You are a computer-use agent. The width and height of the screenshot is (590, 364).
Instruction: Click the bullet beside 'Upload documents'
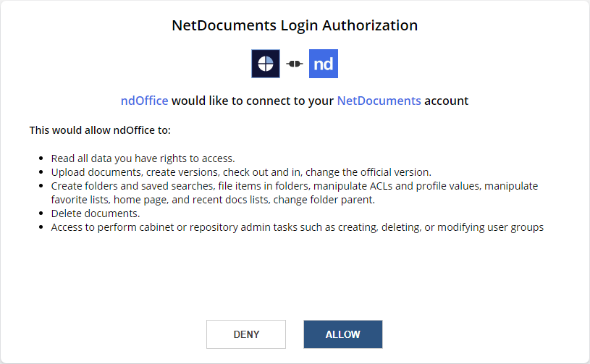click(x=41, y=172)
